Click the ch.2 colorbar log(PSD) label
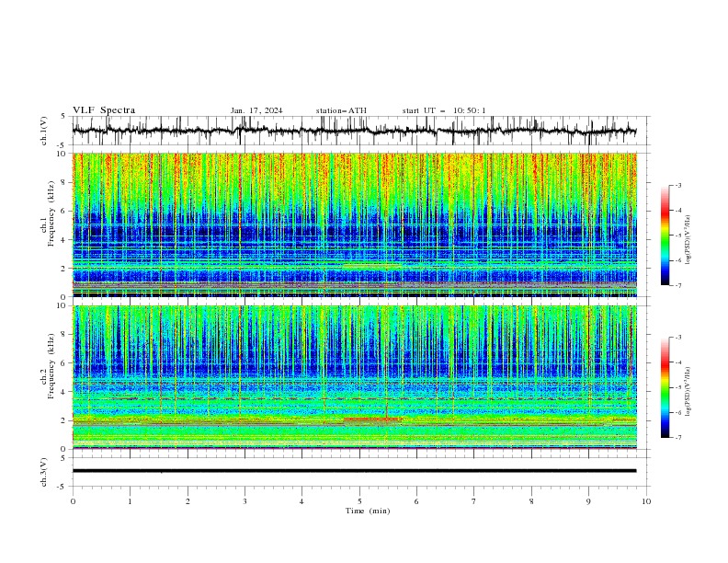 tap(688, 391)
